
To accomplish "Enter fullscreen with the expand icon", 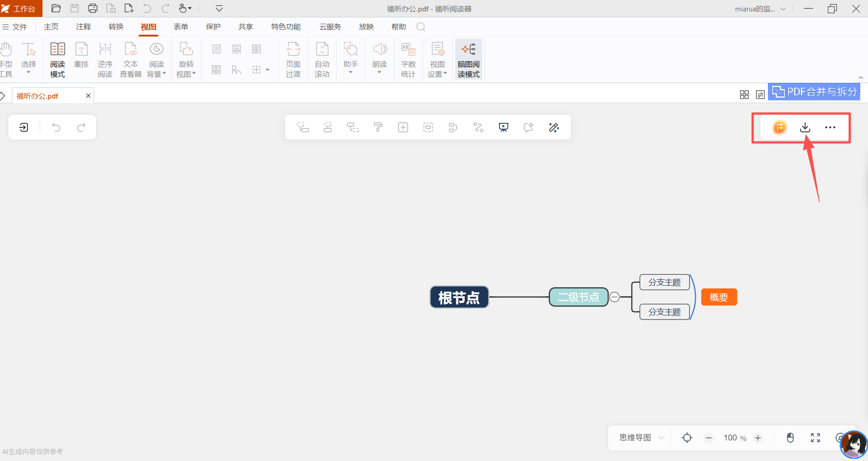I will pyautogui.click(x=815, y=438).
